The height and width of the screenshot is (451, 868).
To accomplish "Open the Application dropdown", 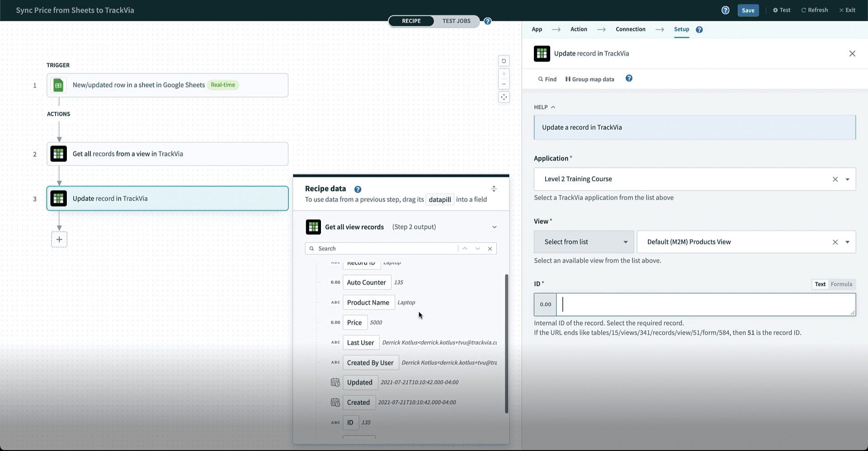I will pos(847,179).
